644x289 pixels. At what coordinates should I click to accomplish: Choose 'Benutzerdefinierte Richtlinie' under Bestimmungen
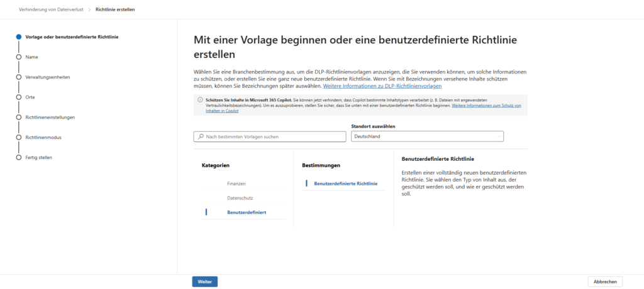coord(345,183)
